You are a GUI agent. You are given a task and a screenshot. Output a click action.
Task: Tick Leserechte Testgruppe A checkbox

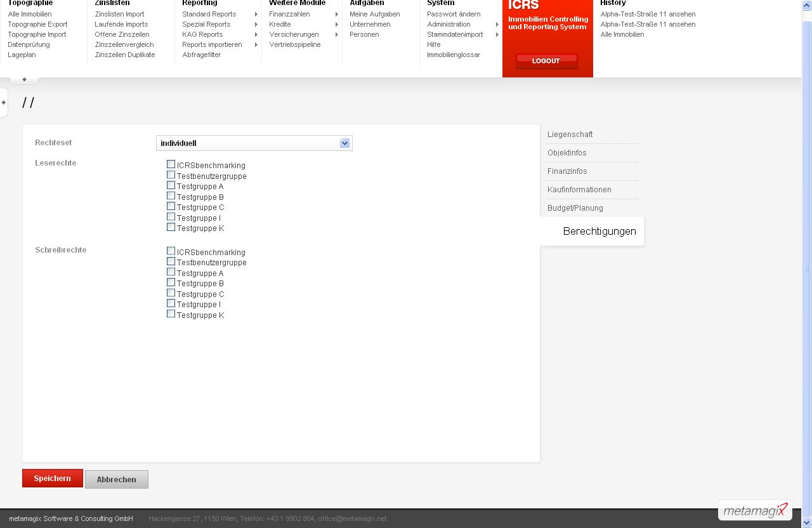171,185
